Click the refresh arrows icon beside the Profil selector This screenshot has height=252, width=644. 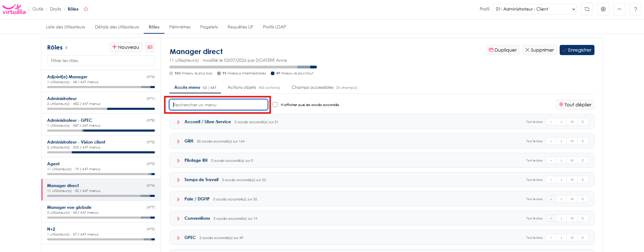coord(587,9)
